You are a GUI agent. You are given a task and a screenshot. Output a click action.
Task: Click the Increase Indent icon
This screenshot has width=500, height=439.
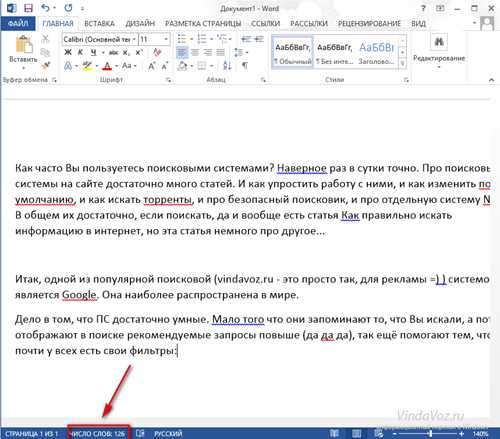259,39
